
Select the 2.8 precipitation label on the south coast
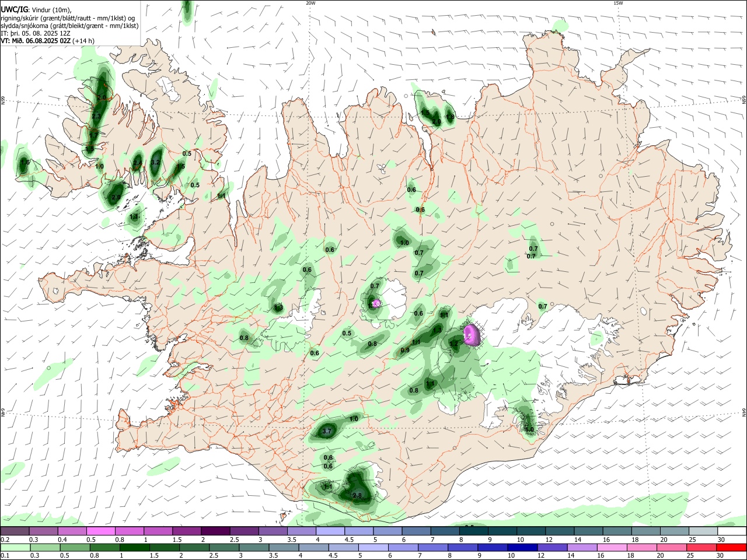(358, 495)
